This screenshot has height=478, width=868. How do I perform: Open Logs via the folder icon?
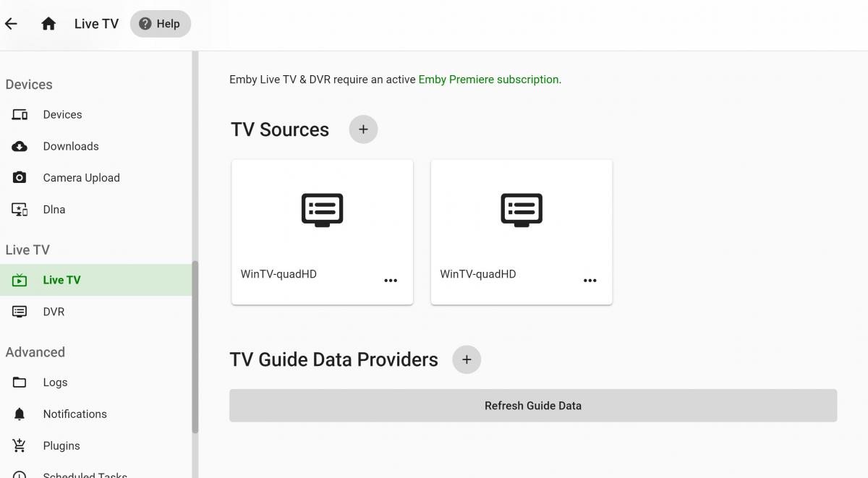(20, 382)
